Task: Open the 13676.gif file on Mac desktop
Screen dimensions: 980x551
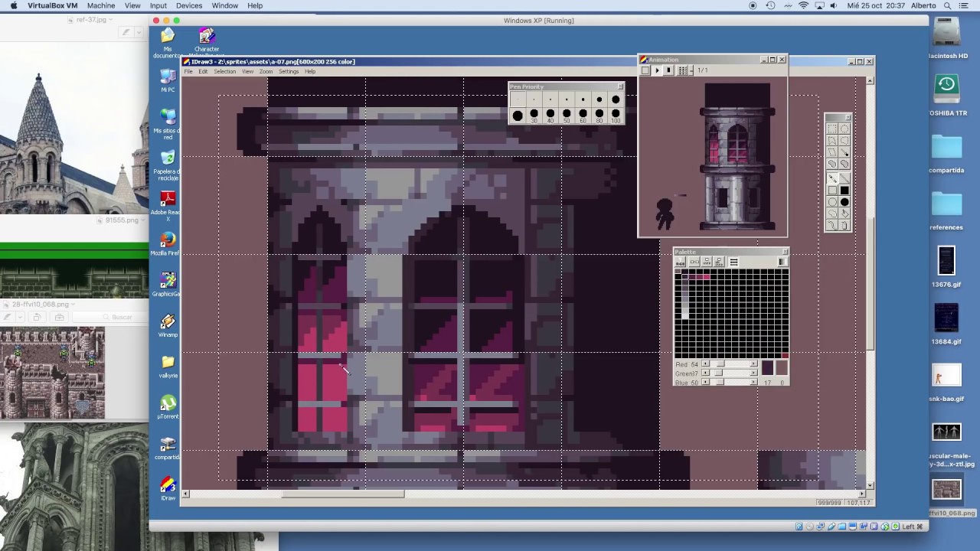Action: pyautogui.click(x=946, y=266)
